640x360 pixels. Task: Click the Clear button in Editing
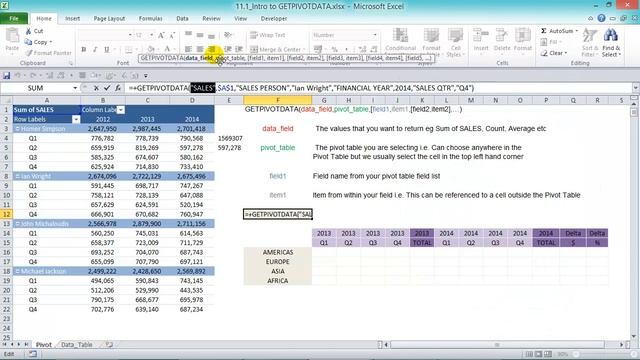coord(554,53)
